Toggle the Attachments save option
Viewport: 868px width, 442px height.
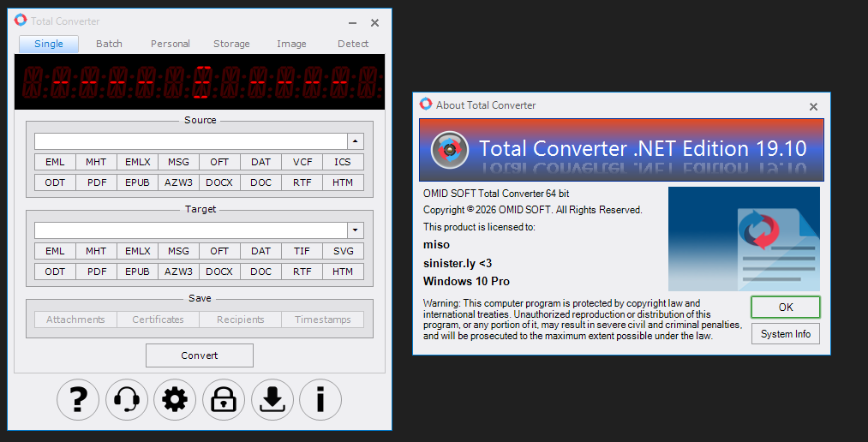point(76,320)
